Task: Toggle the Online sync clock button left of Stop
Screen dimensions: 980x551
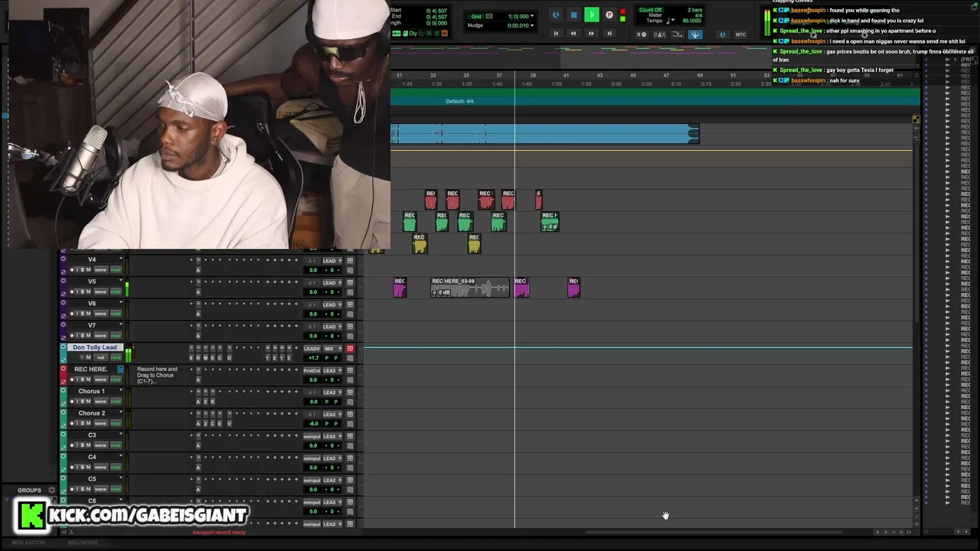Action: 555,15
